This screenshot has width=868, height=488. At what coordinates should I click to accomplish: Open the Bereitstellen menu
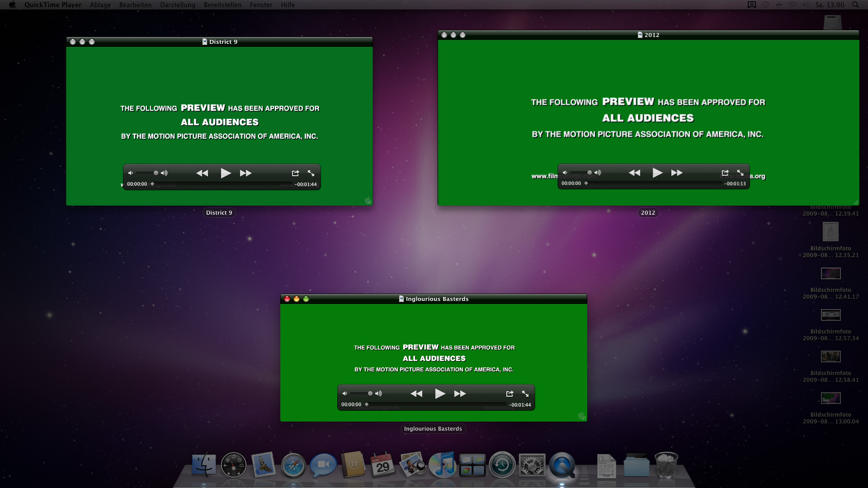(222, 5)
